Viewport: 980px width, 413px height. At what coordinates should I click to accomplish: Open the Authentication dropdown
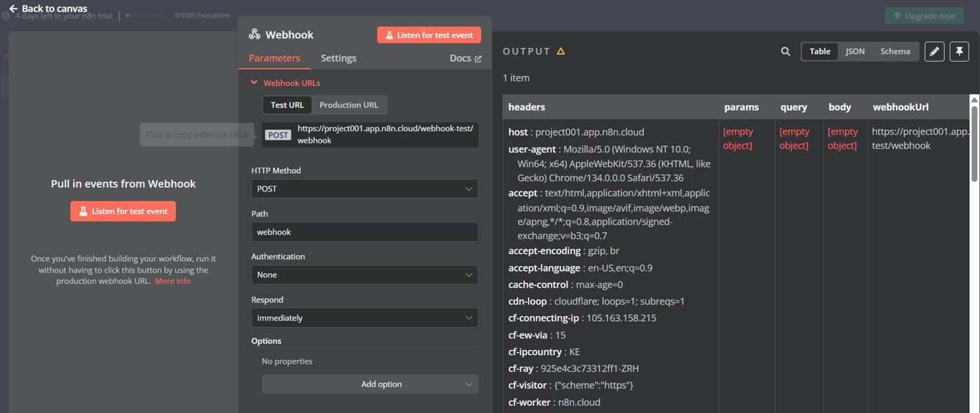364,275
